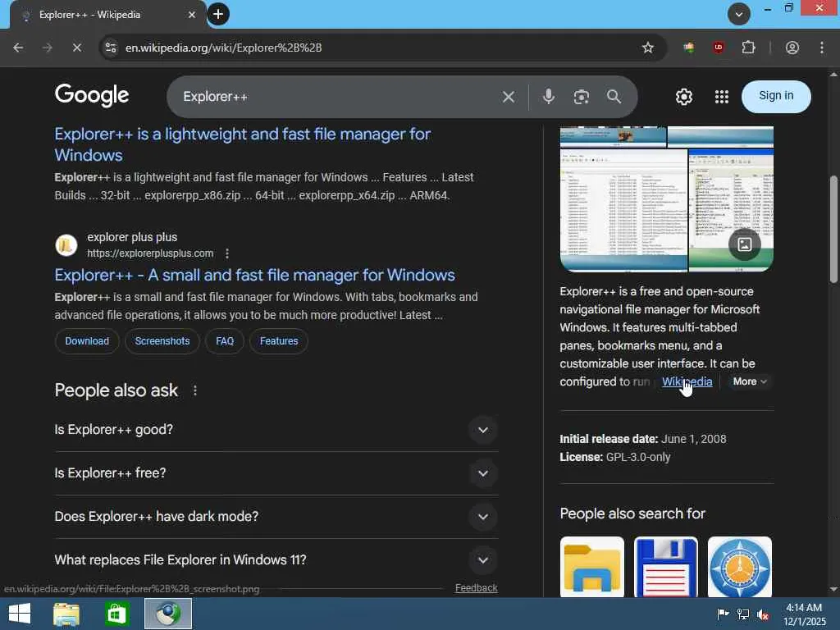This screenshot has height=630, width=840.
Task: Expand What replaces File Explorer in Windows 11?
Action: tap(276, 560)
